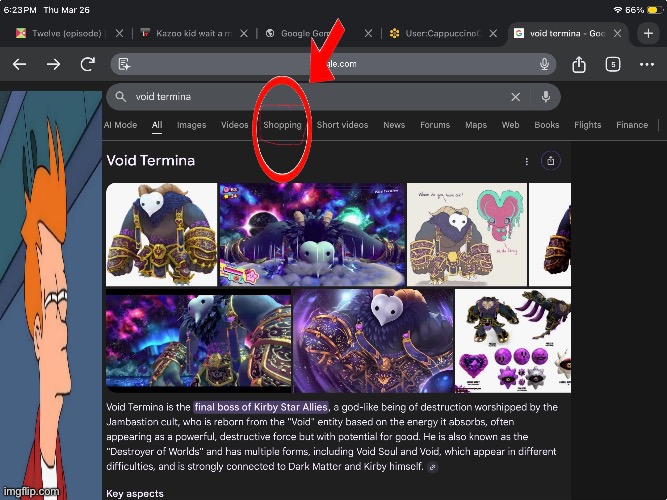
Task: Show Forums results
Action: point(435,125)
